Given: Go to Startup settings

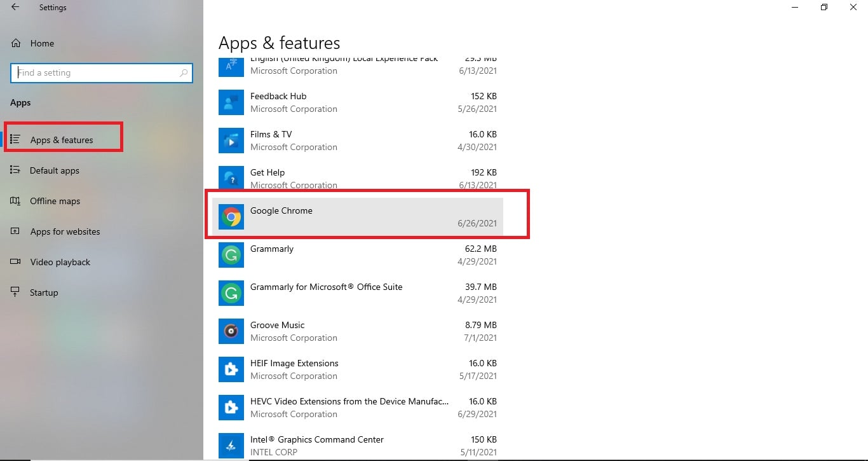Looking at the screenshot, I should (x=44, y=292).
